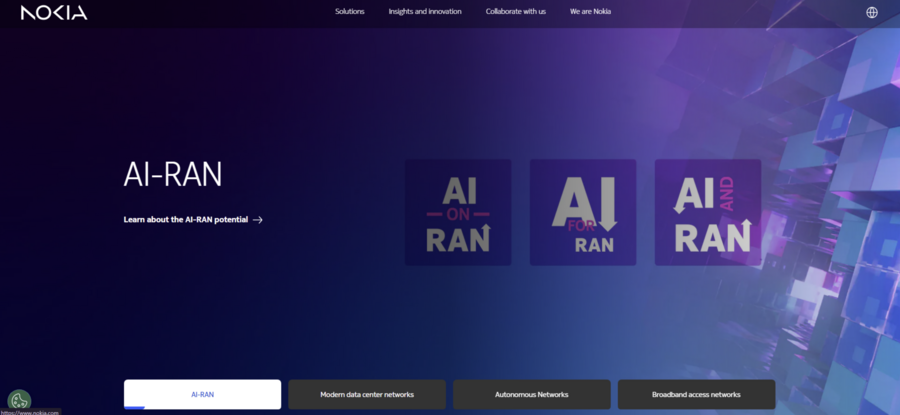Switch to Broadband access networks tab

(696, 394)
